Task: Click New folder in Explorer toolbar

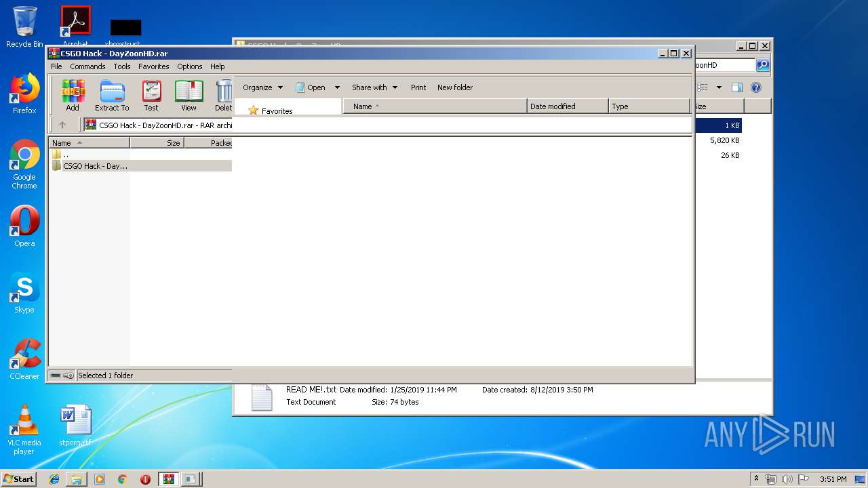Action: [455, 87]
